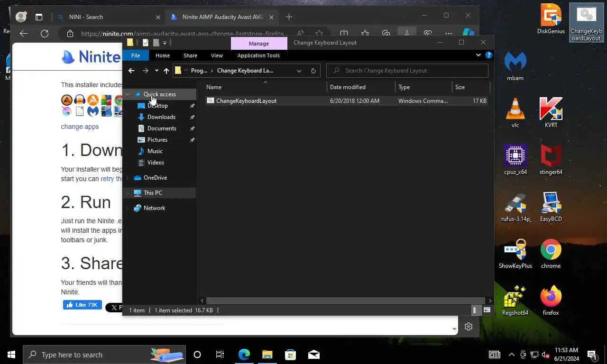
Task: Open the File menu in Explorer
Action: [x=136, y=55]
